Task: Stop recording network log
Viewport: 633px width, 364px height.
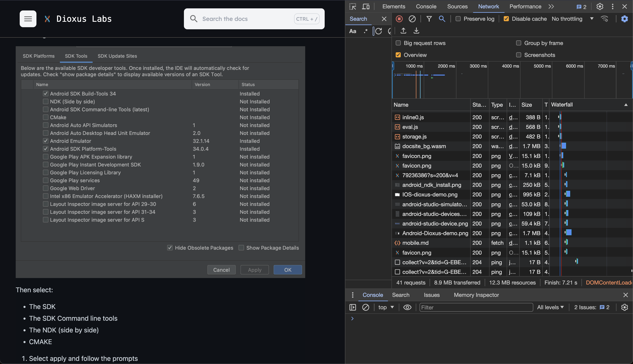Action: point(399,19)
